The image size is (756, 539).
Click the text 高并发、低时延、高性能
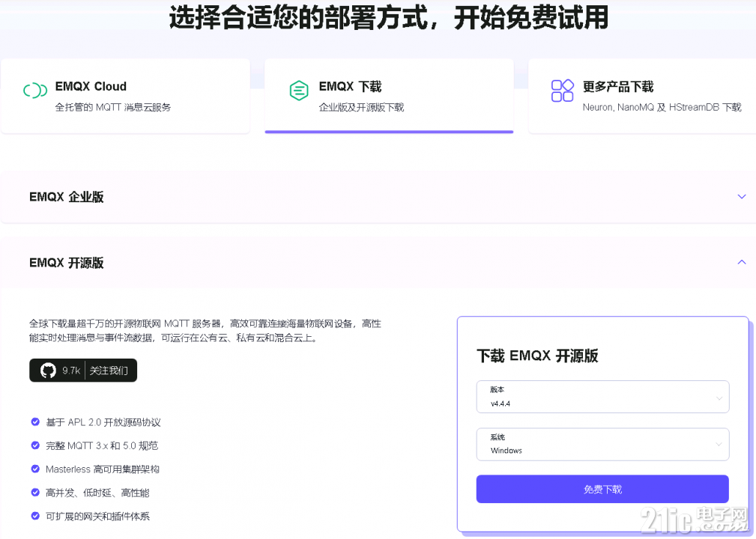[97, 493]
